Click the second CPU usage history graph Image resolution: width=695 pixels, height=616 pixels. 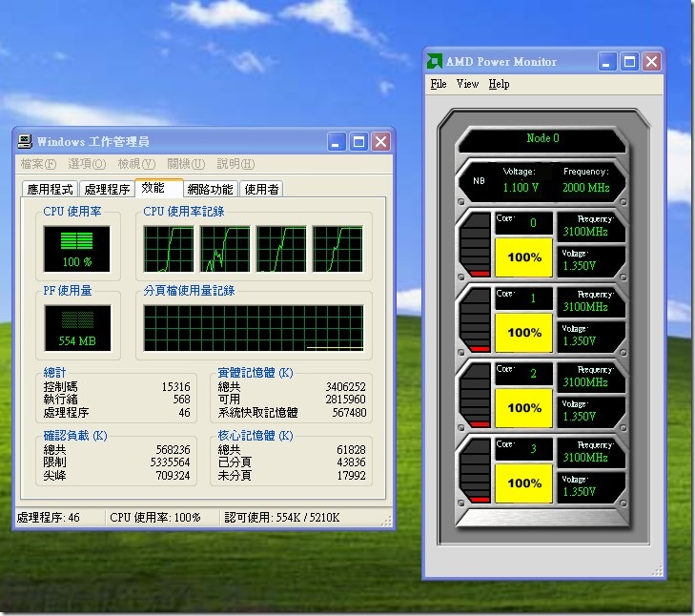(225, 249)
